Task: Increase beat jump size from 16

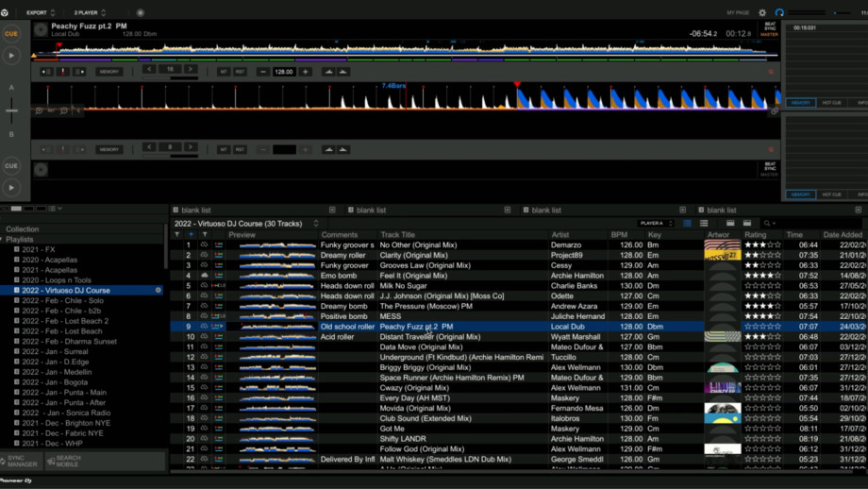Action: (x=191, y=69)
